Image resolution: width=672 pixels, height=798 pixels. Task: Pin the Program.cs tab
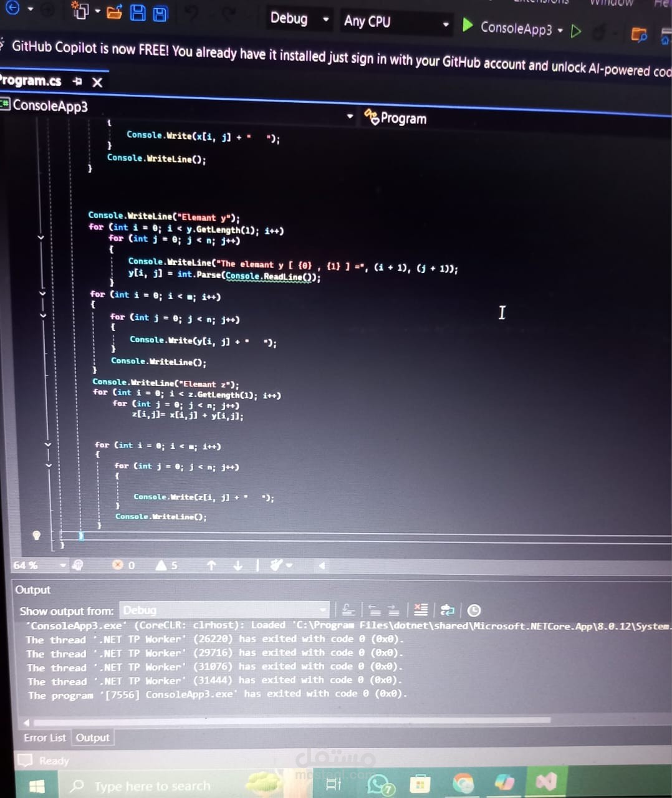pos(77,82)
